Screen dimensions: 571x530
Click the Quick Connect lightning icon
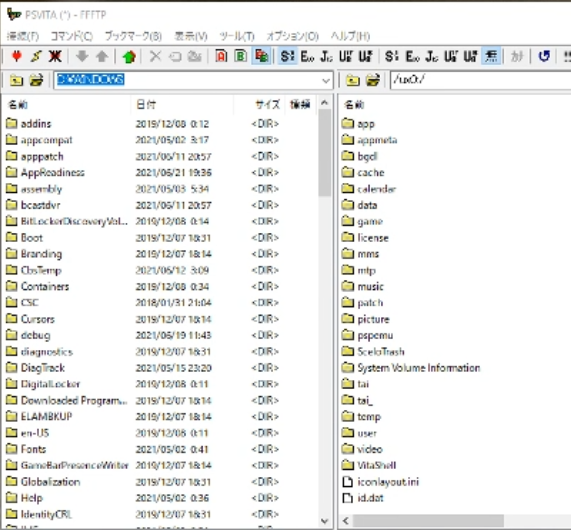tap(36, 56)
